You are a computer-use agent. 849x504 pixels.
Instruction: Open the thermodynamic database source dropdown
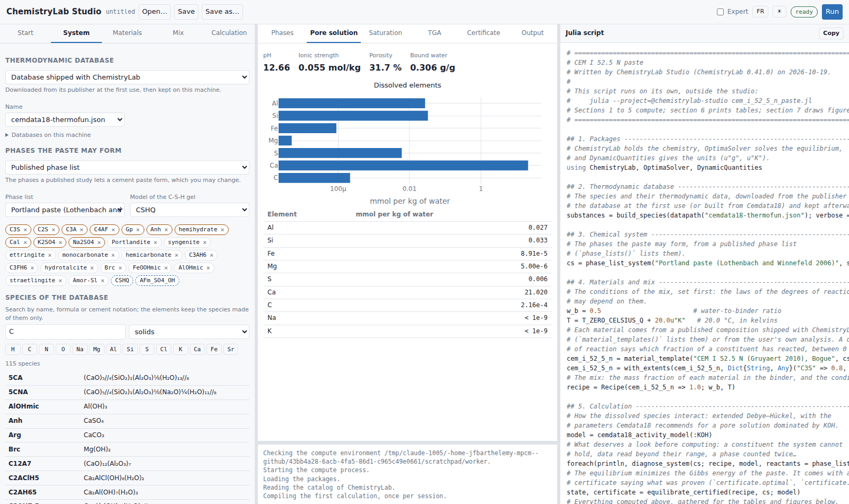point(127,77)
